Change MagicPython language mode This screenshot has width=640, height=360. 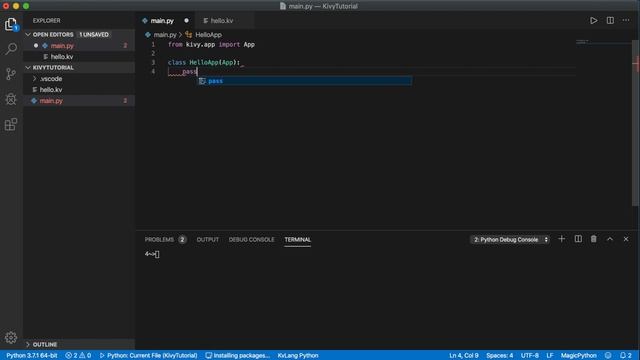pos(578,356)
